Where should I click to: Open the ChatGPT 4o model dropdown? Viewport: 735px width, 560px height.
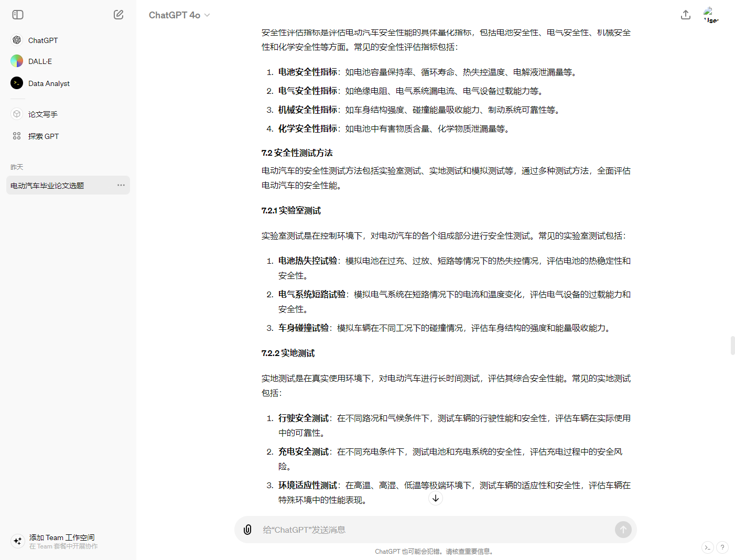click(x=179, y=15)
